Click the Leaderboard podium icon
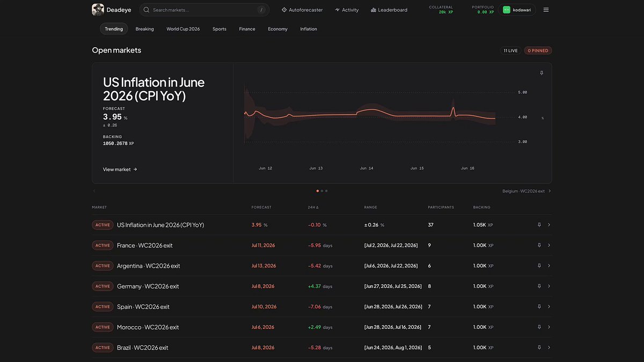644x362 pixels. 374,10
